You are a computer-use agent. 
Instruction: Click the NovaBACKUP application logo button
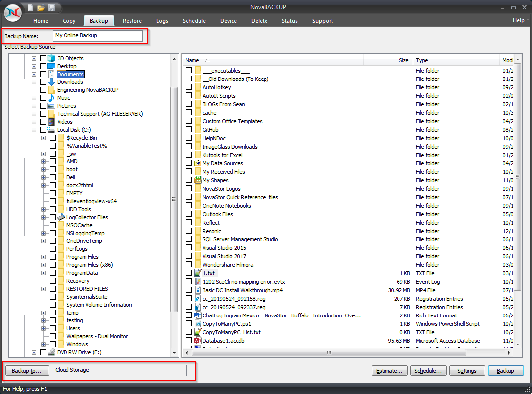click(x=13, y=13)
